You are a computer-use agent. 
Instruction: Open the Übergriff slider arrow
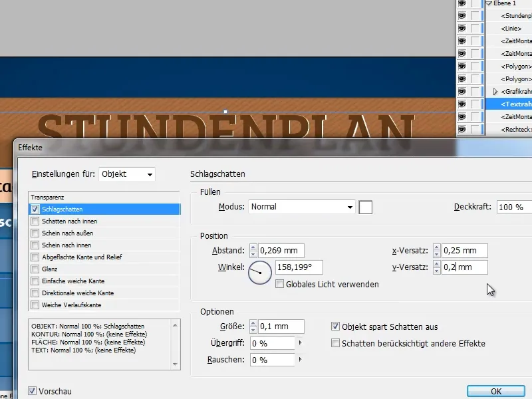pos(300,343)
